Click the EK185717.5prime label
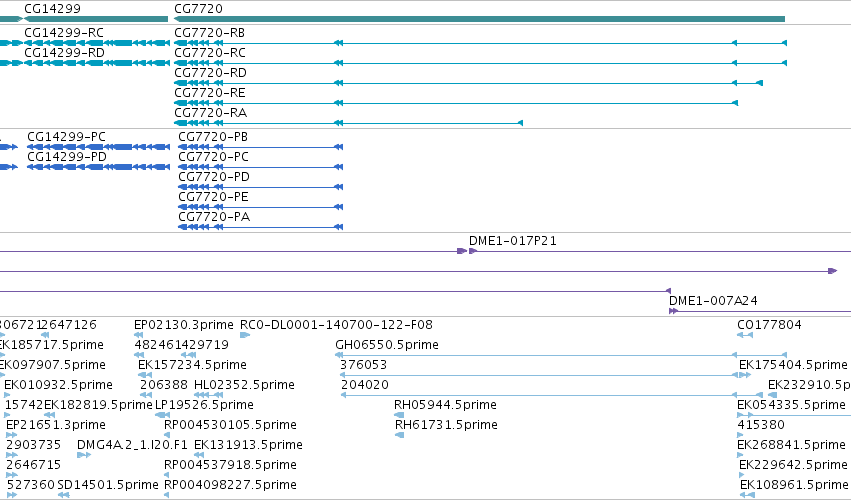Screen dimensions: 851x500 [52, 345]
